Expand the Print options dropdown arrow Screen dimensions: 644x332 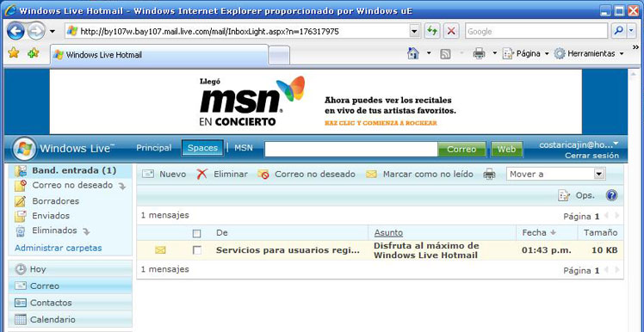coord(494,53)
